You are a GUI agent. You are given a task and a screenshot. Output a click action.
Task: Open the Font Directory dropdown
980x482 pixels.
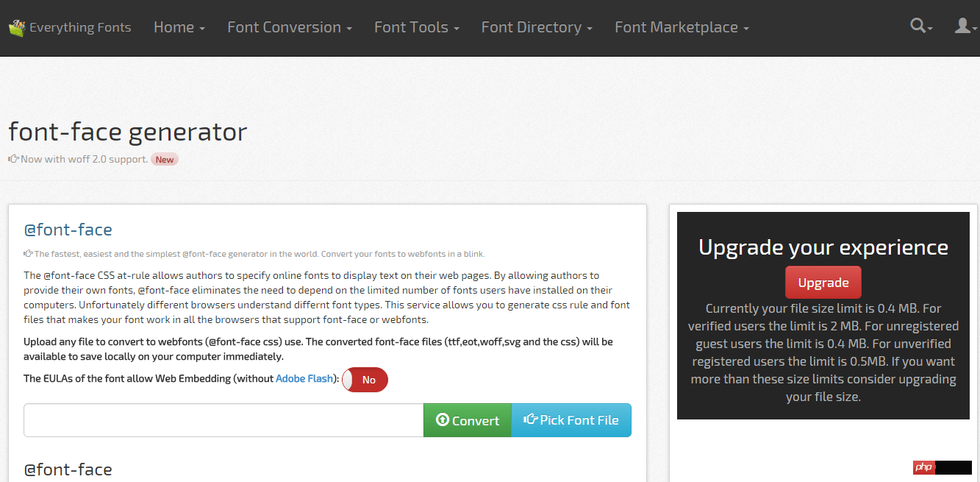pos(537,27)
